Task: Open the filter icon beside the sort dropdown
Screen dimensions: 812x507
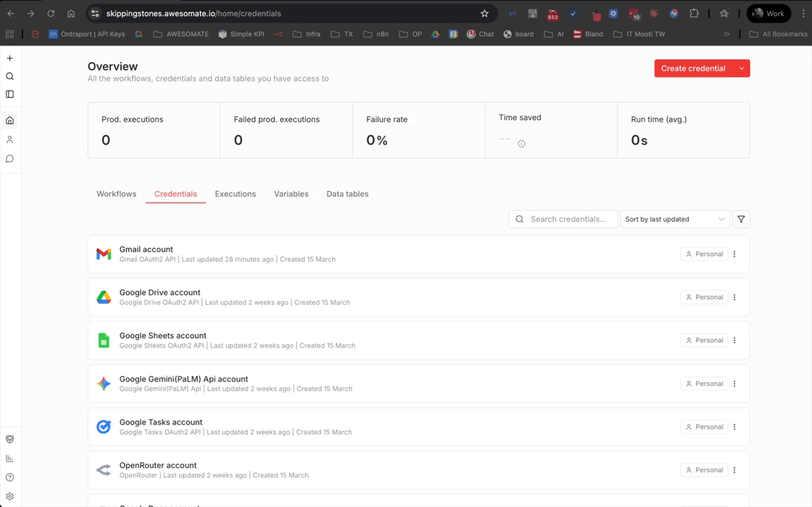Action: (x=740, y=219)
